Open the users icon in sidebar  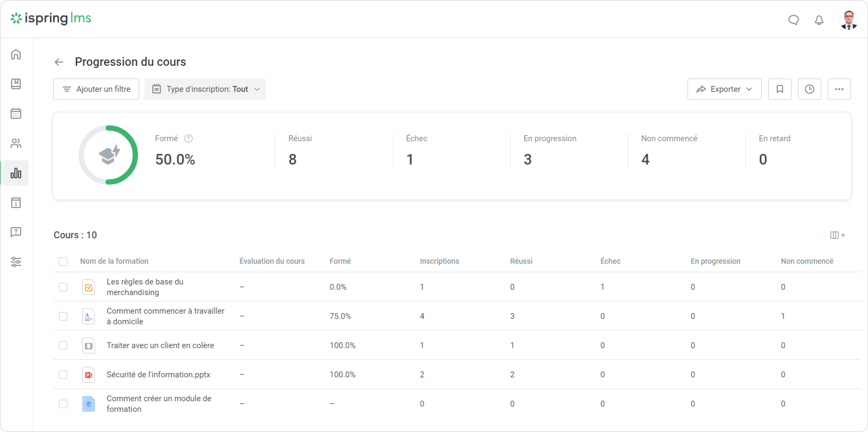[x=16, y=143]
